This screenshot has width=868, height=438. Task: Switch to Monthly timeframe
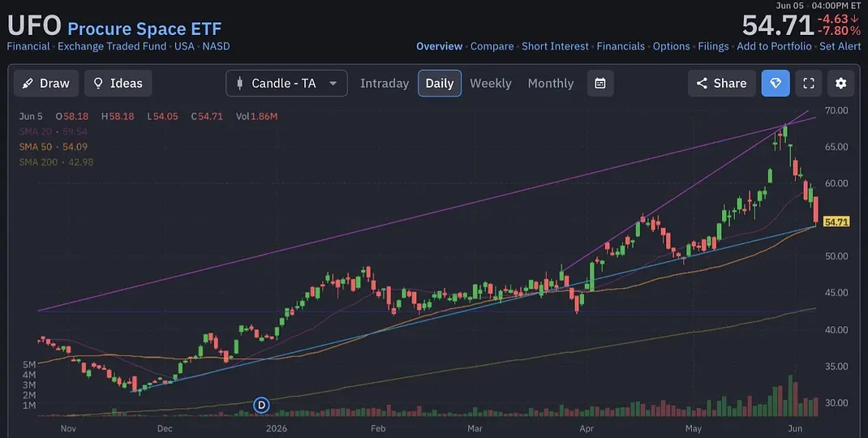click(550, 83)
